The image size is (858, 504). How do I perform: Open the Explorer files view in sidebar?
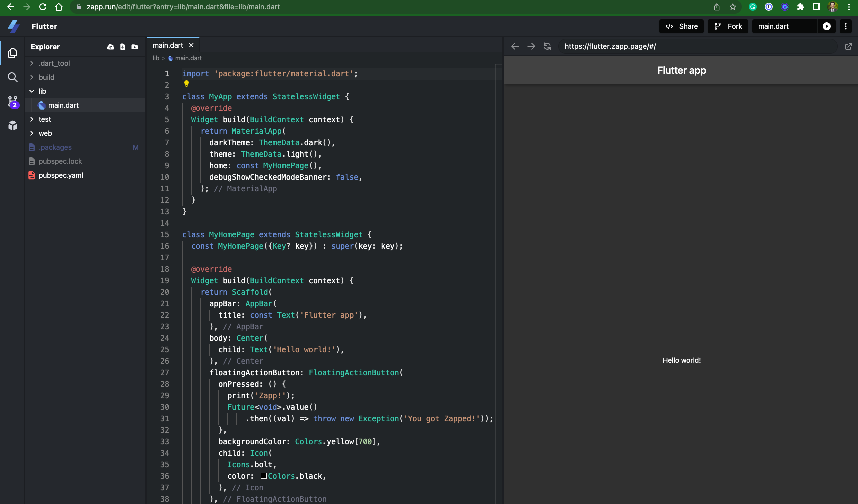13,53
